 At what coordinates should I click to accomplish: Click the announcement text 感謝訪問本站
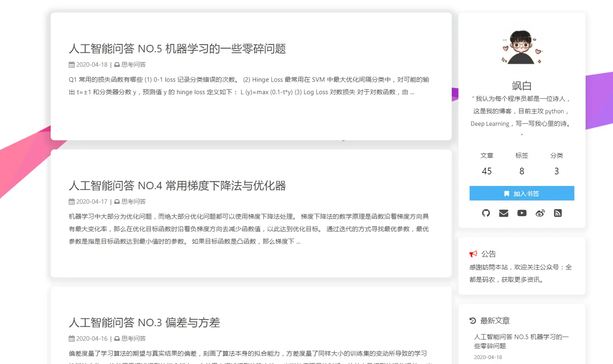click(521, 274)
